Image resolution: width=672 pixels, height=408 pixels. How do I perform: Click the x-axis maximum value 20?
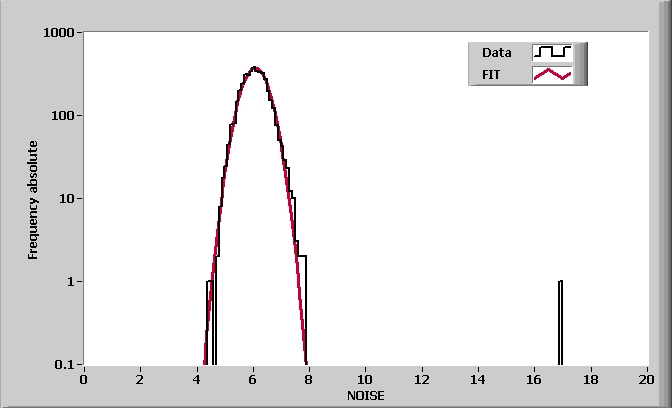click(647, 379)
